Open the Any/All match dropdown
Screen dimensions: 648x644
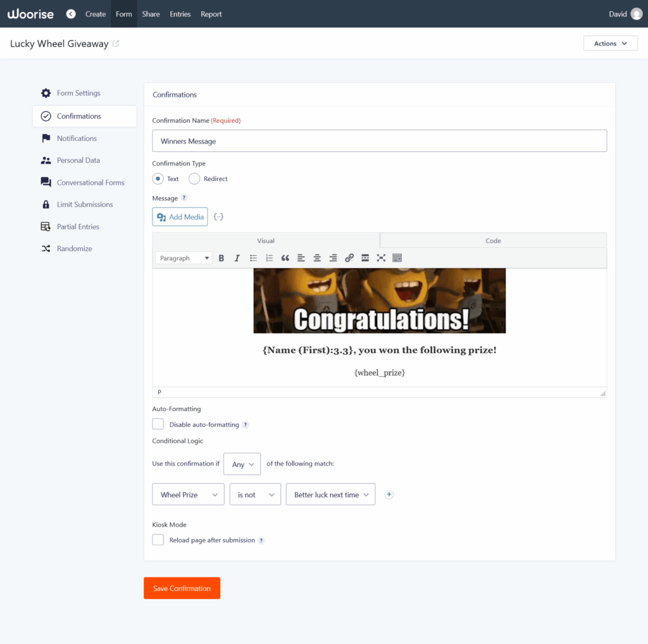pyautogui.click(x=242, y=464)
